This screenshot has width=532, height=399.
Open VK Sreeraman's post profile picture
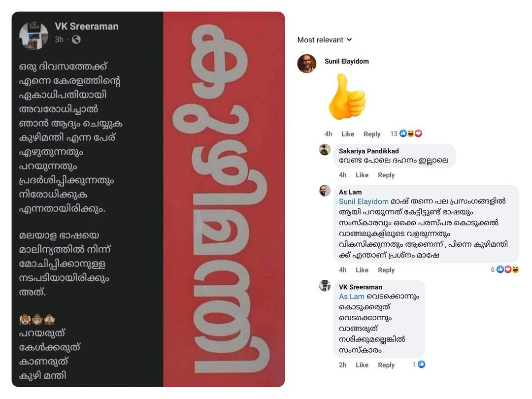click(x=33, y=35)
